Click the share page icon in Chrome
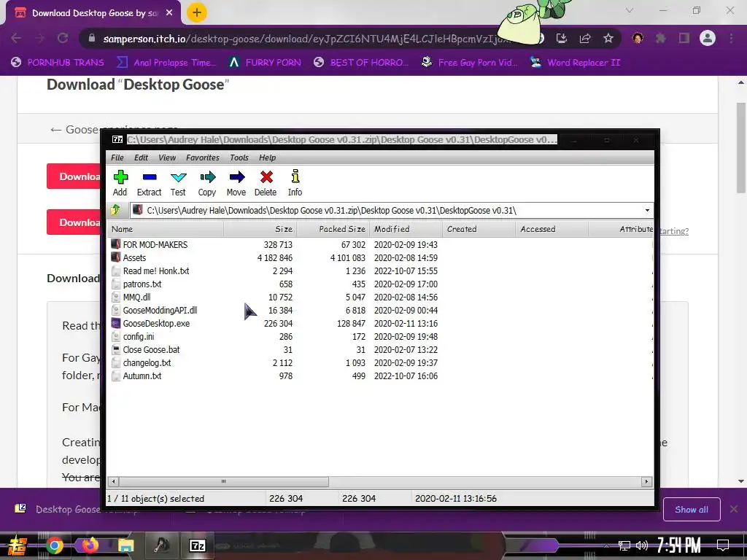This screenshot has height=560, width=747. point(585,38)
